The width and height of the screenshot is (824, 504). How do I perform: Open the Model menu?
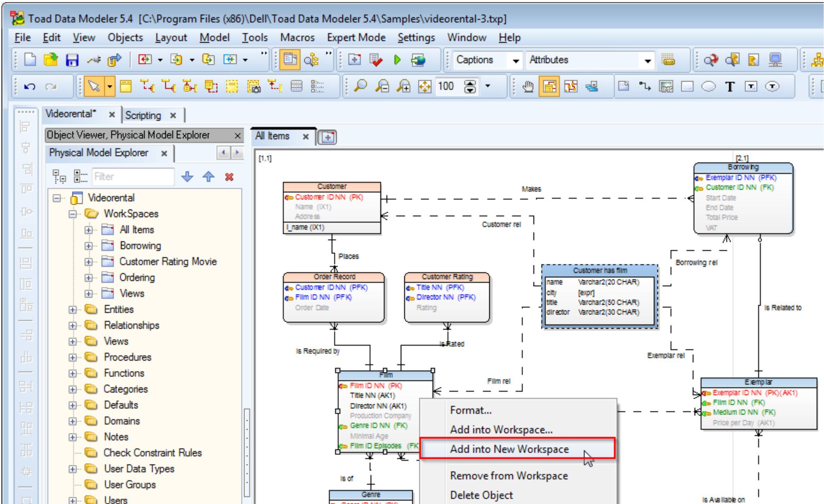coord(214,38)
